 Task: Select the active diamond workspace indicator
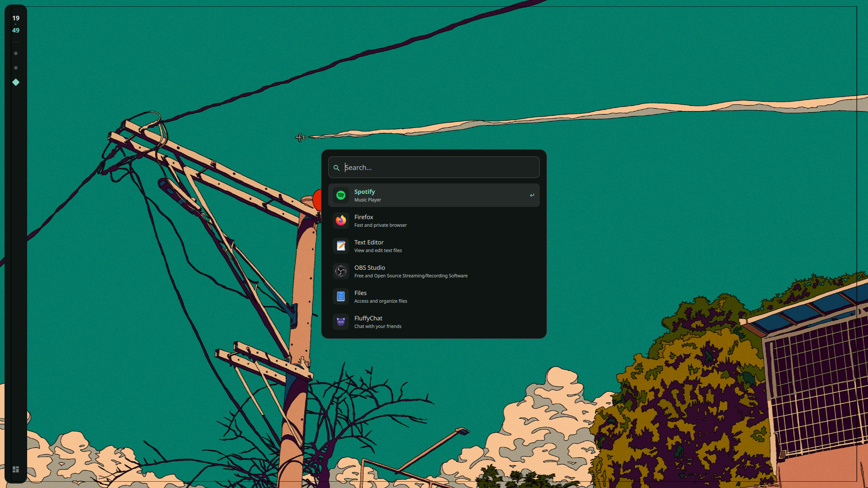[16, 82]
